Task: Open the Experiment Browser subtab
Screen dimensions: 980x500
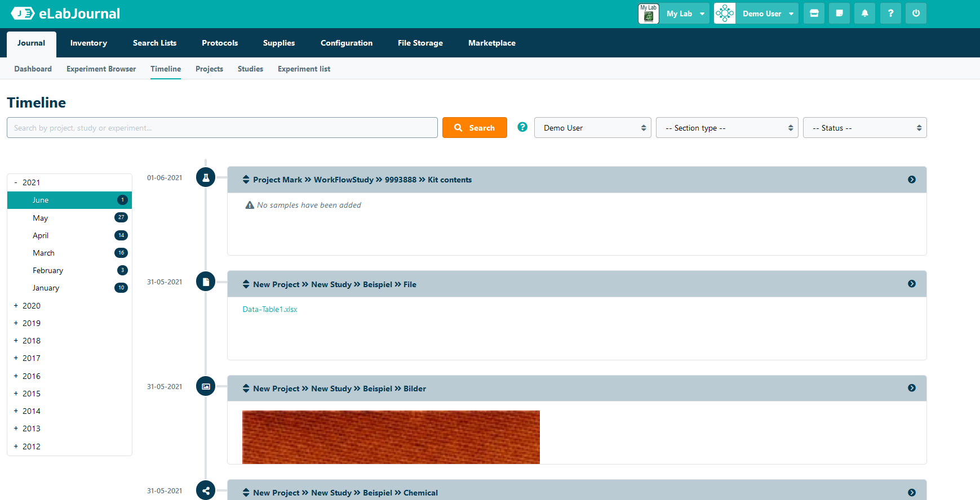Action: 101,69
